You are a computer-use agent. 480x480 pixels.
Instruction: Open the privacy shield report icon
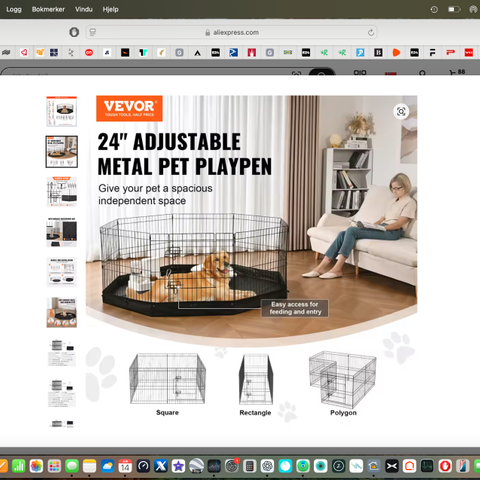tap(74, 32)
